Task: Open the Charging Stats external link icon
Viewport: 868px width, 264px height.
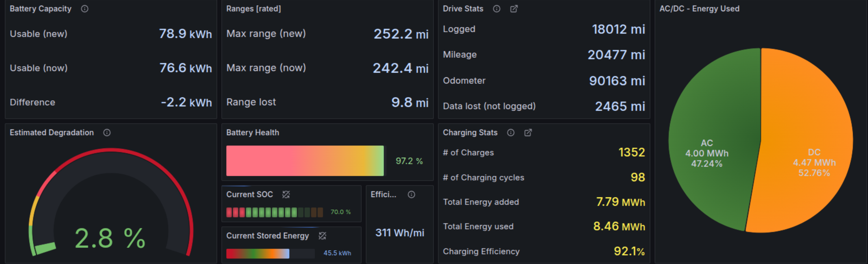Action: [x=528, y=133]
